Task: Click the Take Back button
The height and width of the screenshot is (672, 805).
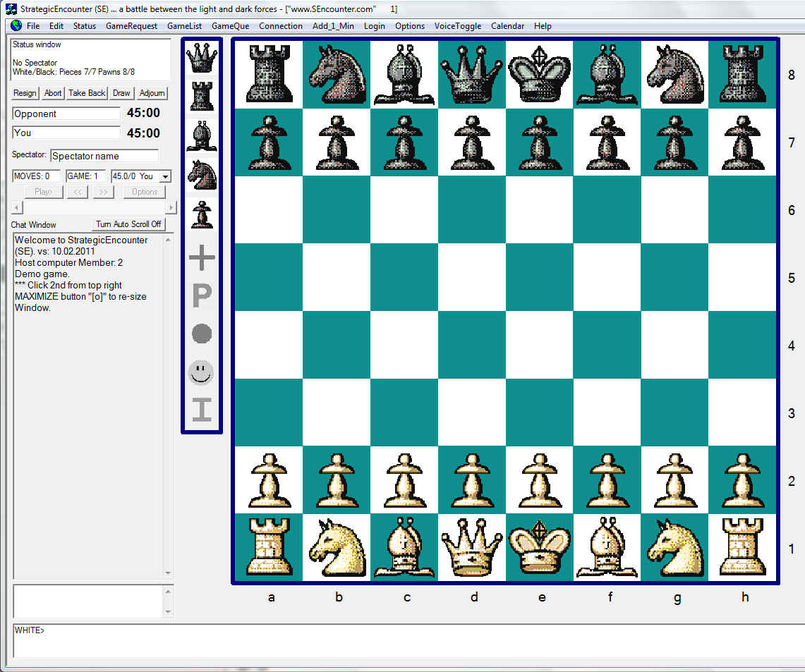Action: [87, 93]
